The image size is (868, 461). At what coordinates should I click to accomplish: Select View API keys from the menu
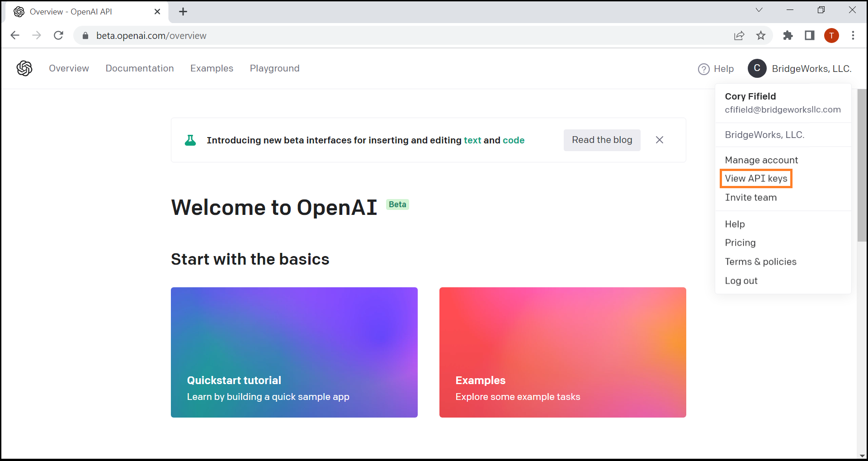(x=756, y=179)
